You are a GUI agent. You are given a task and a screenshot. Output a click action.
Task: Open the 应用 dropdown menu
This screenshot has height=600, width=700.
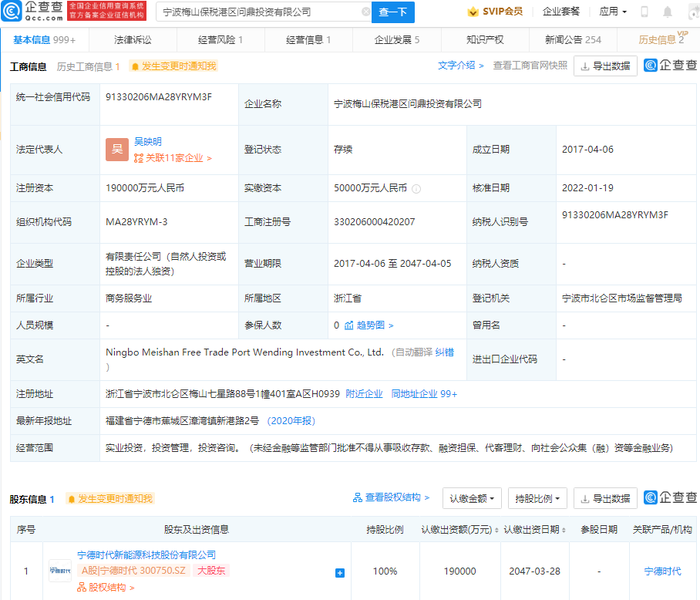[613, 12]
